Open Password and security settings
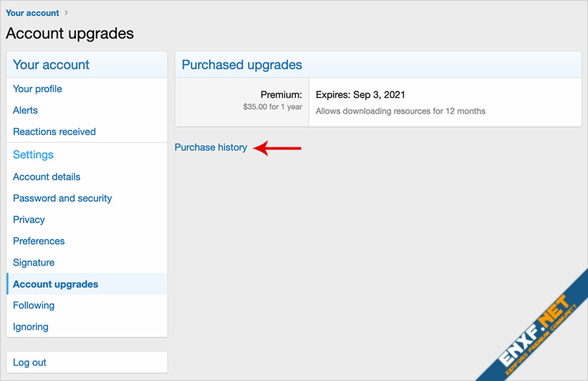Viewport: 588px width, 381px height. click(x=62, y=198)
